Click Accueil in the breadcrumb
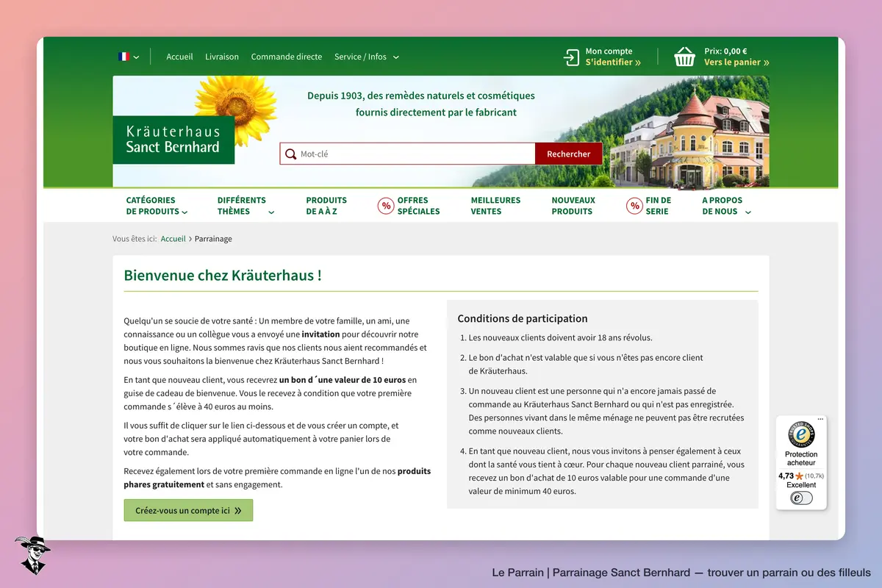Screen dimensions: 882x588 coord(173,239)
